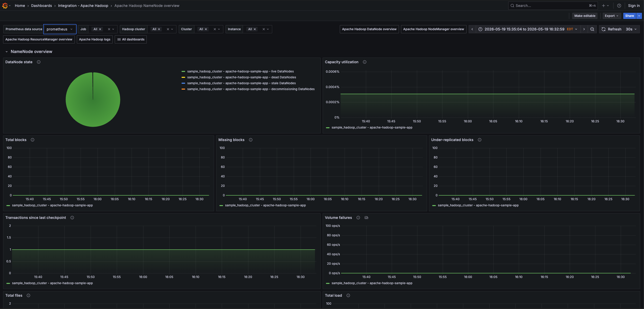Open Share options dropdown arrow
This screenshot has height=309, width=644.
[x=639, y=16]
